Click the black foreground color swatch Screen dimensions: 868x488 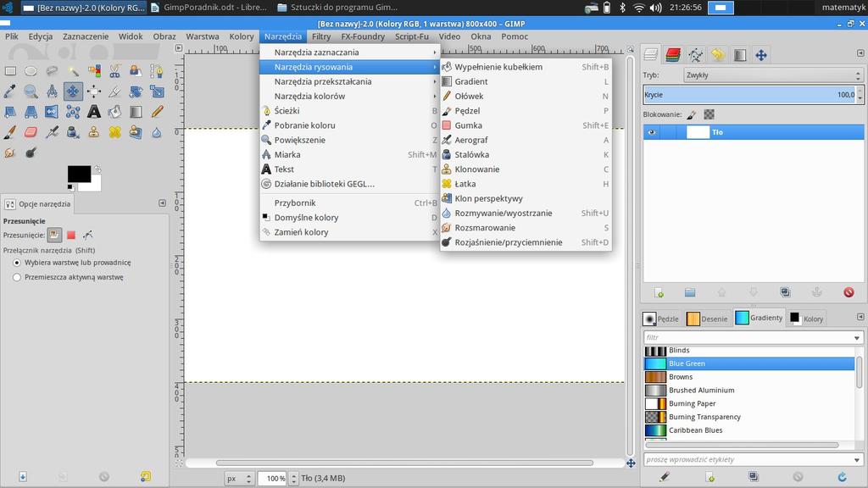(x=79, y=174)
